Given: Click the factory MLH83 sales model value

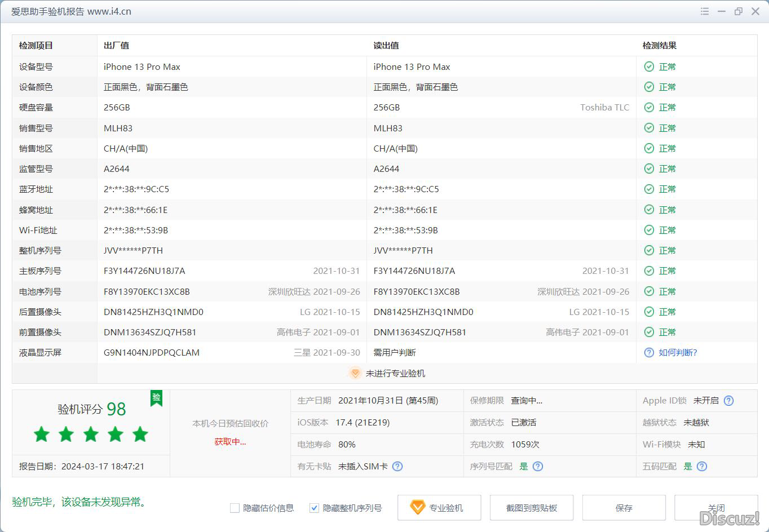Looking at the screenshot, I should coord(118,128).
